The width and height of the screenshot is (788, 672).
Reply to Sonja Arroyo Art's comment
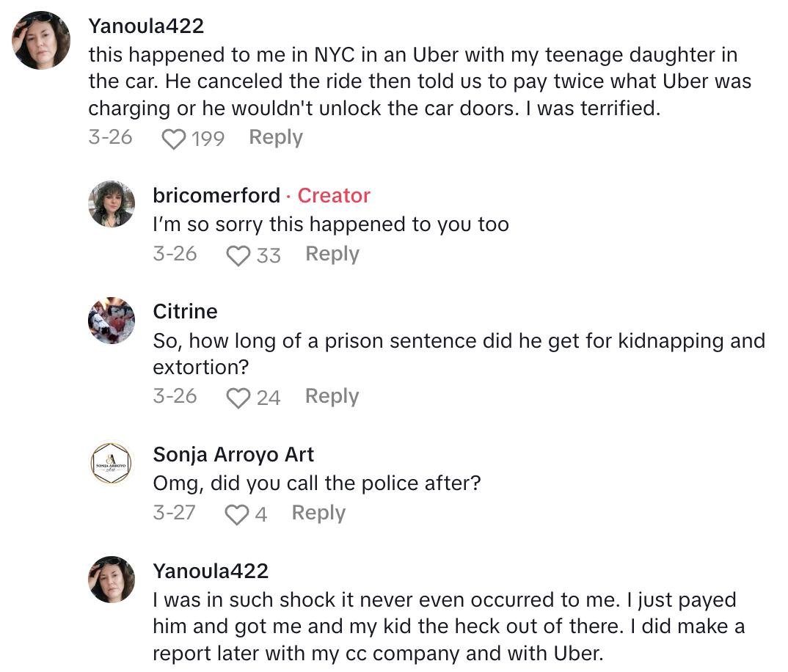coord(318,514)
